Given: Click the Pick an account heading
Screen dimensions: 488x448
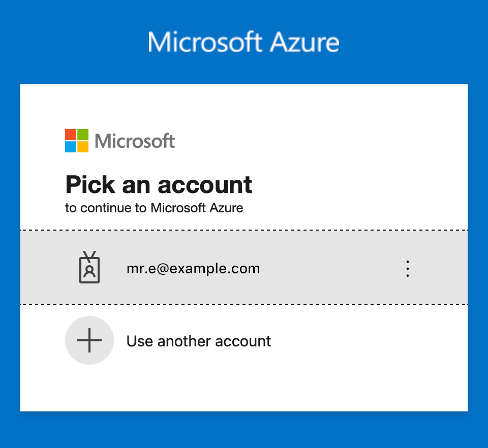Looking at the screenshot, I should pos(159,185).
